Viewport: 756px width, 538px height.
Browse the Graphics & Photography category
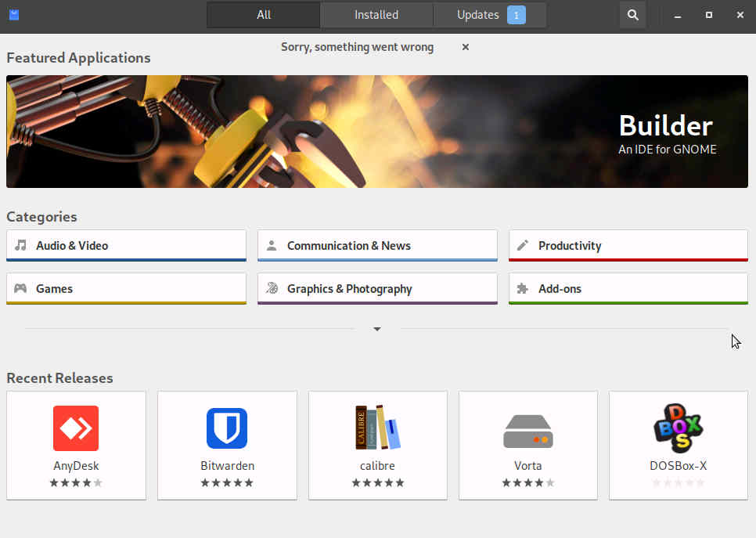point(377,288)
